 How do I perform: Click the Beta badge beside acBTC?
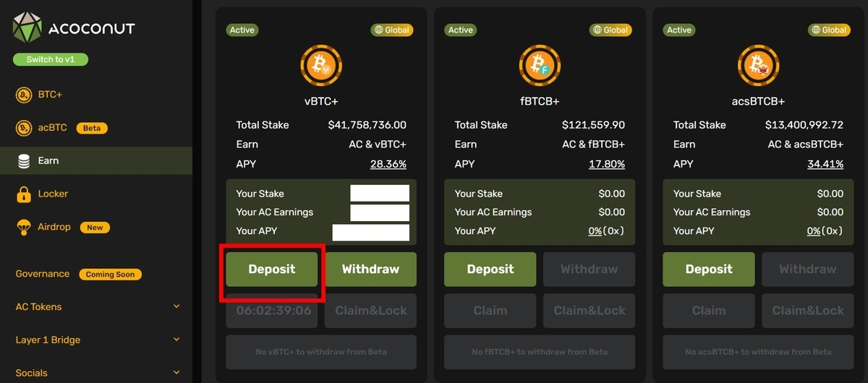(92, 128)
